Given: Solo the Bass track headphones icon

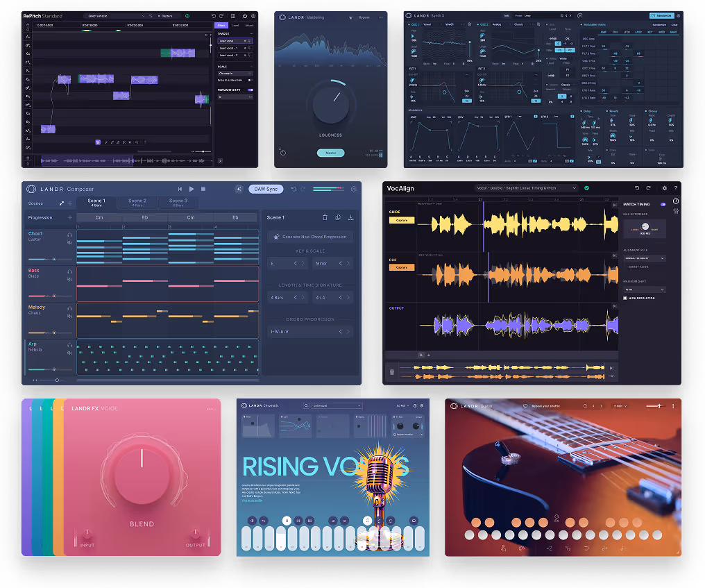Looking at the screenshot, I should point(69,271).
